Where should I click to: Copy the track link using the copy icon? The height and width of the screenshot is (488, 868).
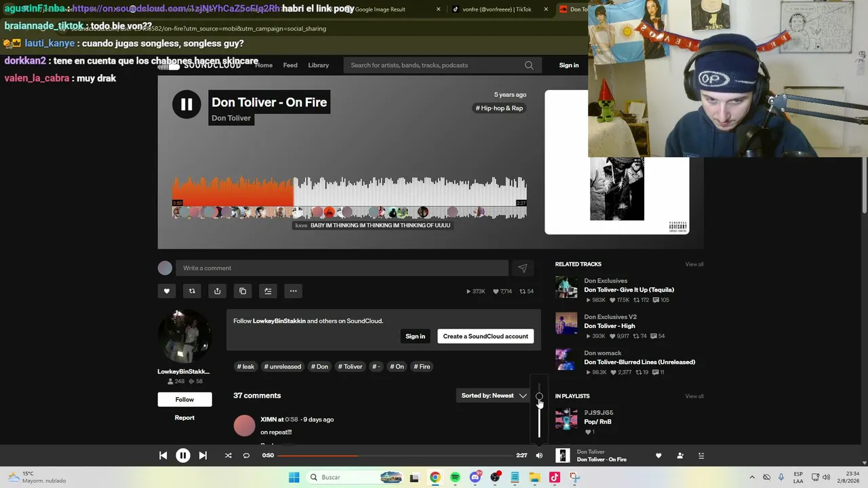point(243,291)
